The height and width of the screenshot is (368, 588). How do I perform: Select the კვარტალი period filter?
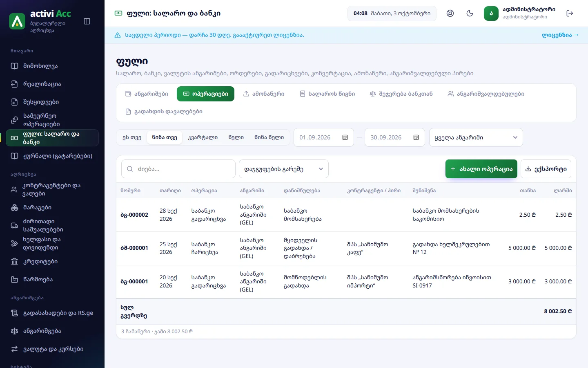pyautogui.click(x=203, y=137)
